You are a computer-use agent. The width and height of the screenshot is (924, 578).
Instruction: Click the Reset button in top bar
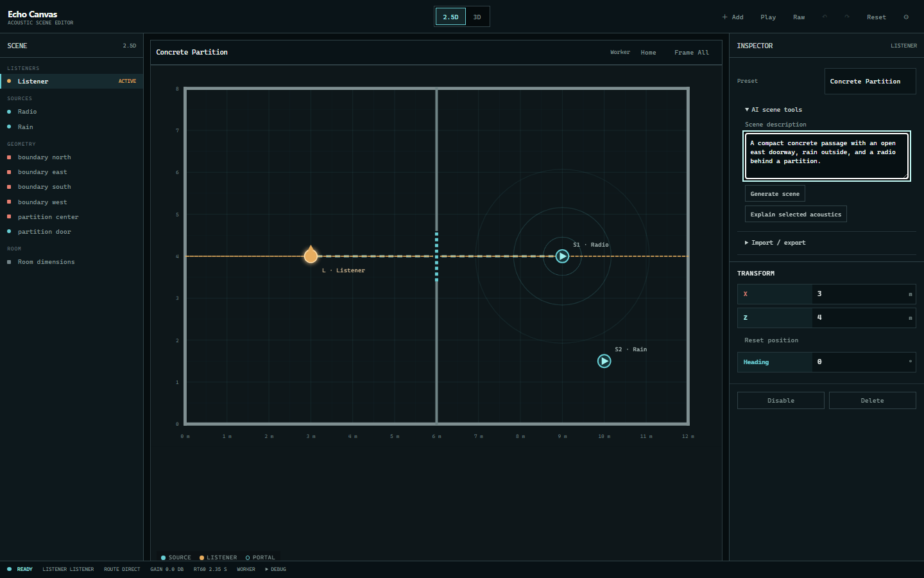tap(877, 17)
